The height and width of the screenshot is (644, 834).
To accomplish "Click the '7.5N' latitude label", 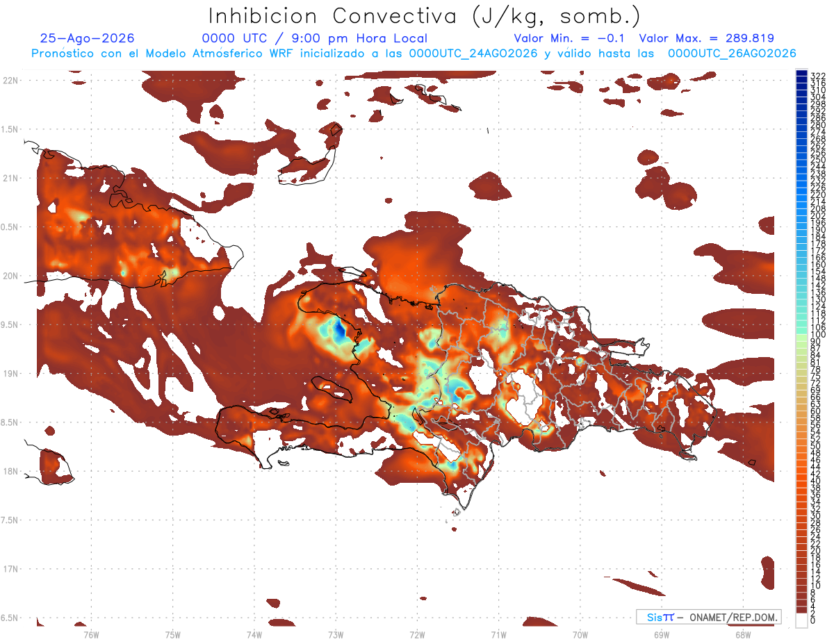I will [x=10, y=520].
